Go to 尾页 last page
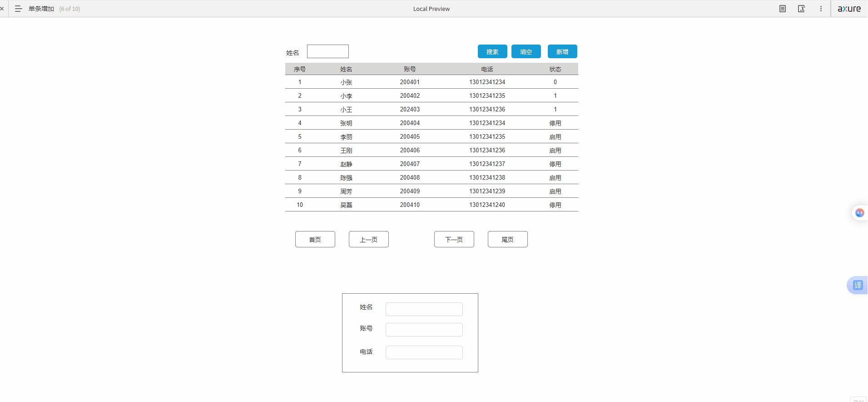 pos(508,239)
